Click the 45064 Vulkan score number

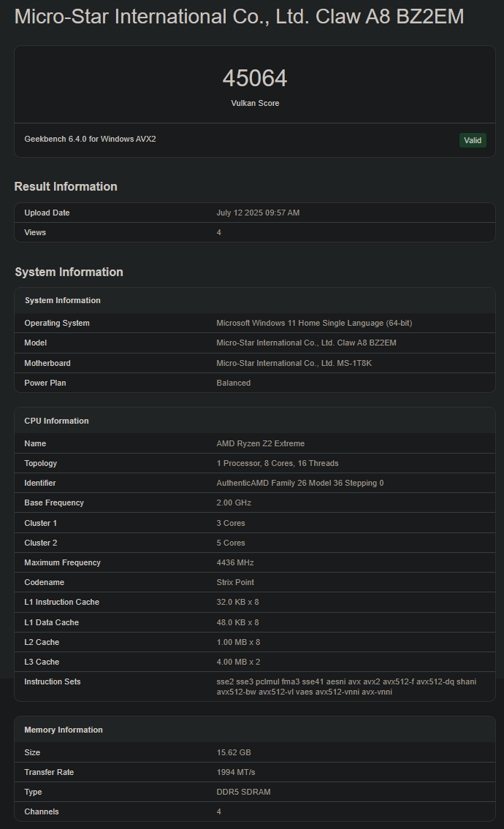coord(255,79)
